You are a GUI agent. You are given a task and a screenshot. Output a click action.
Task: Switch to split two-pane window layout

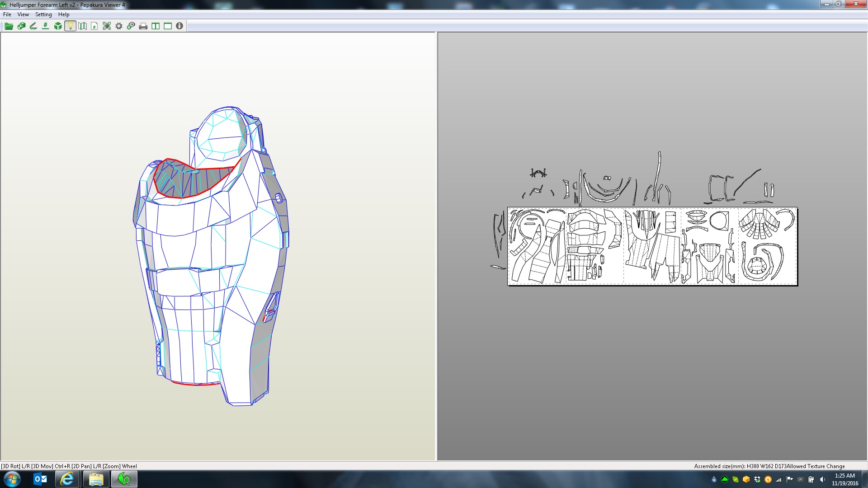[x=156, y=26]
